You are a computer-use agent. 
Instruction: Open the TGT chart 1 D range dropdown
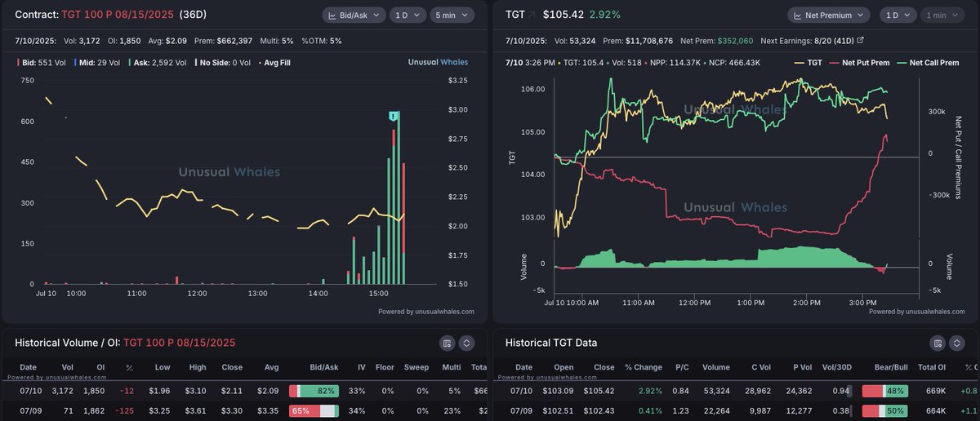click(899, 16)
